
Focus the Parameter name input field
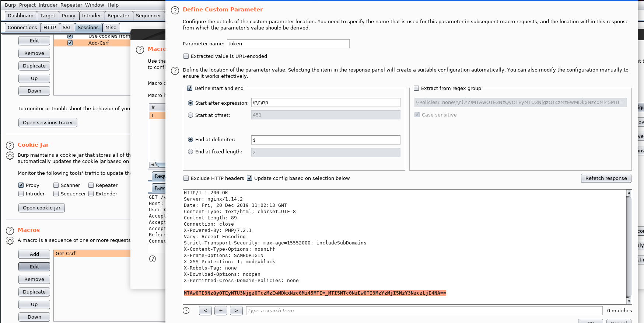[x=288, y=44]
